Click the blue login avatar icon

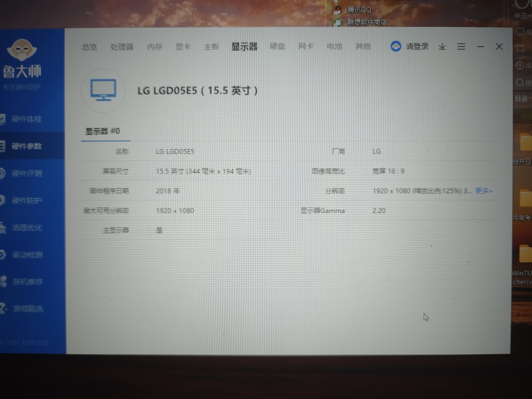coord(396,46)
